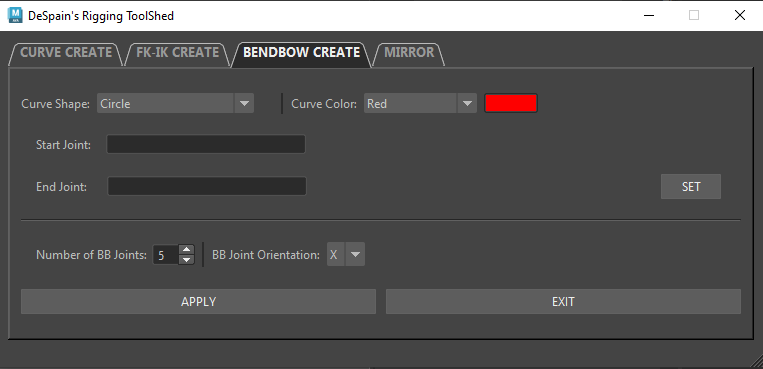Maximize the Rigging ToolShed window
This screenshot has width=763, height=369.
[694, 16]
